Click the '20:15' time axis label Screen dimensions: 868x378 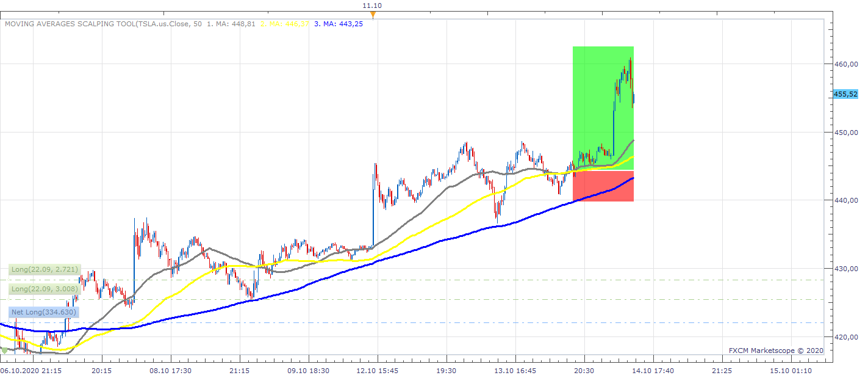(x=101, y=371)
